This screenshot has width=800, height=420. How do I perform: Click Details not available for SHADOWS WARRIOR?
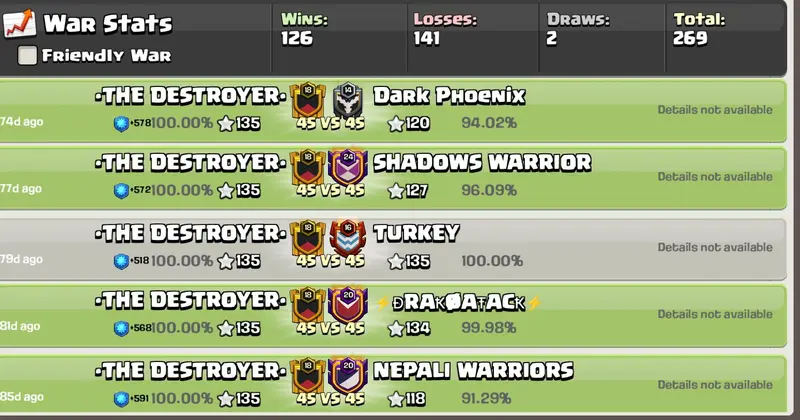click(715, 177)
